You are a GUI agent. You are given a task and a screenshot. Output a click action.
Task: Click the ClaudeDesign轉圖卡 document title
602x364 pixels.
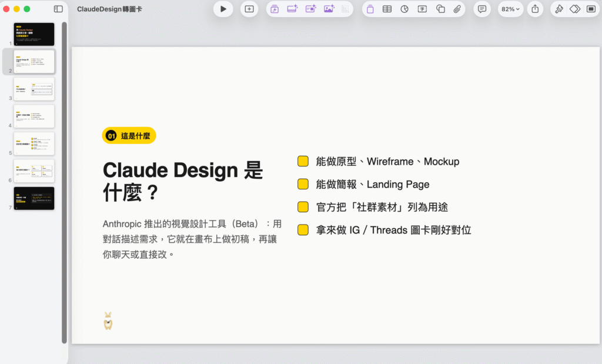[x=109, y=9]
